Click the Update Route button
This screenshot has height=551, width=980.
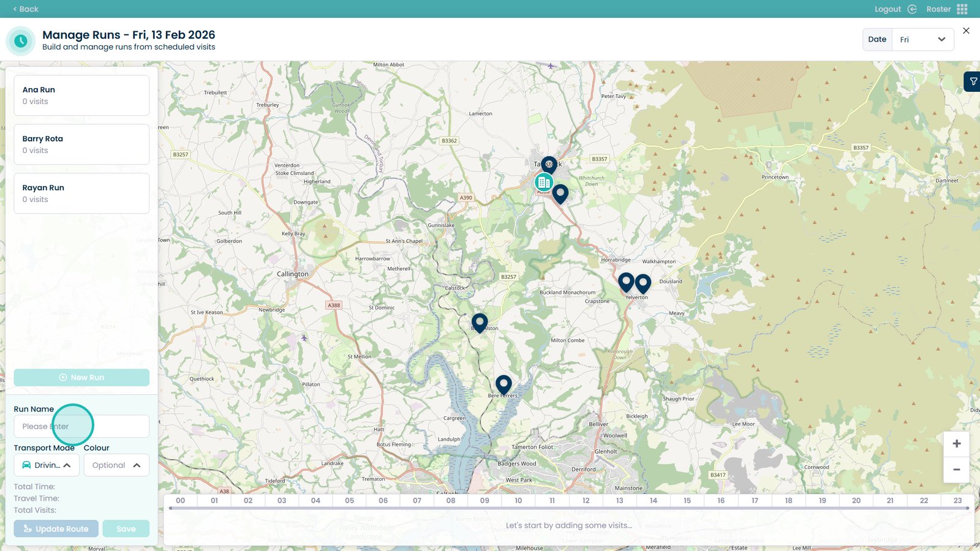point(56,529)
